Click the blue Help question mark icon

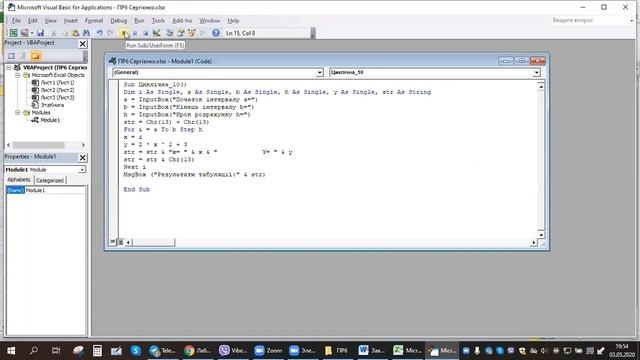coord(216,33)
